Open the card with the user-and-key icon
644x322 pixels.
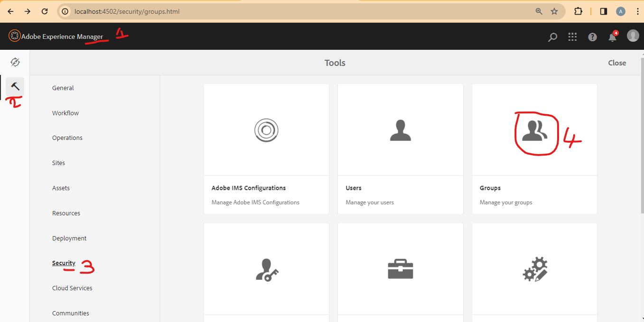click(266, 269)
